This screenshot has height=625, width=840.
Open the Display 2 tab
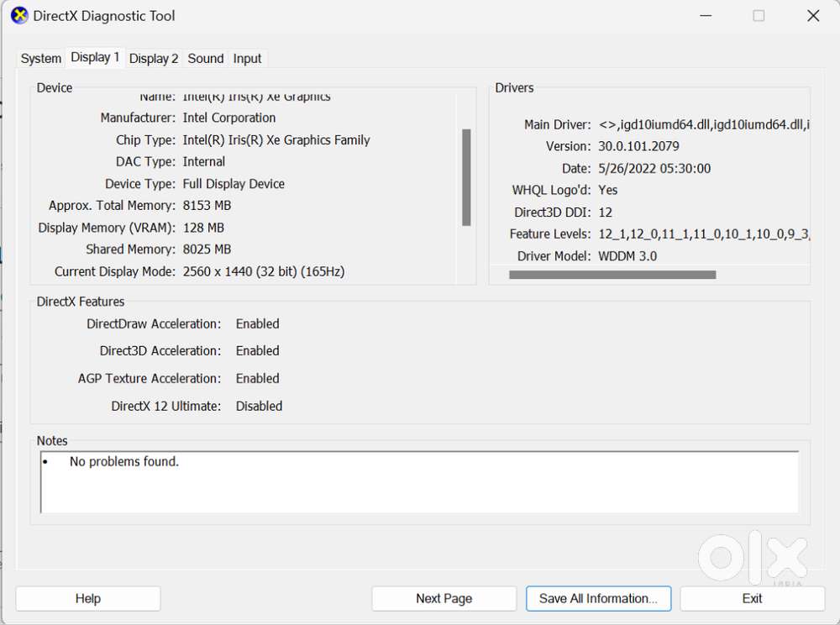pos(154,59)
